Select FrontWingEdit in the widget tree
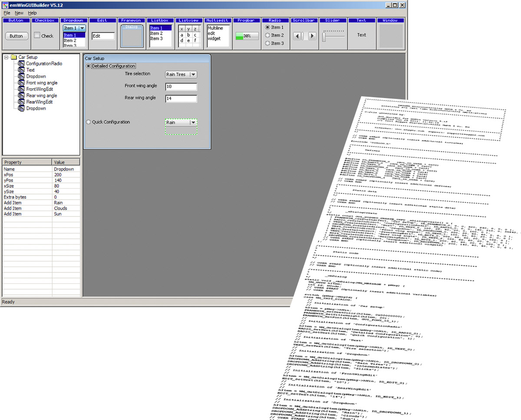 pos(39,89)
